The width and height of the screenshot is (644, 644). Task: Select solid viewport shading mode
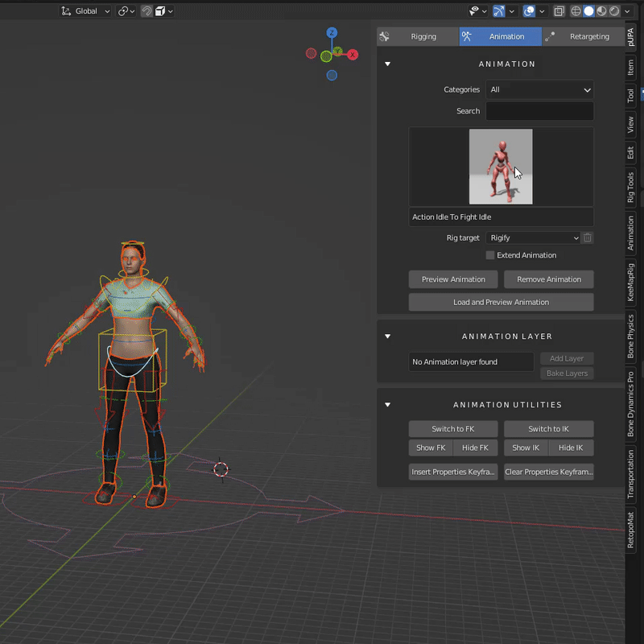coord(588,11)
